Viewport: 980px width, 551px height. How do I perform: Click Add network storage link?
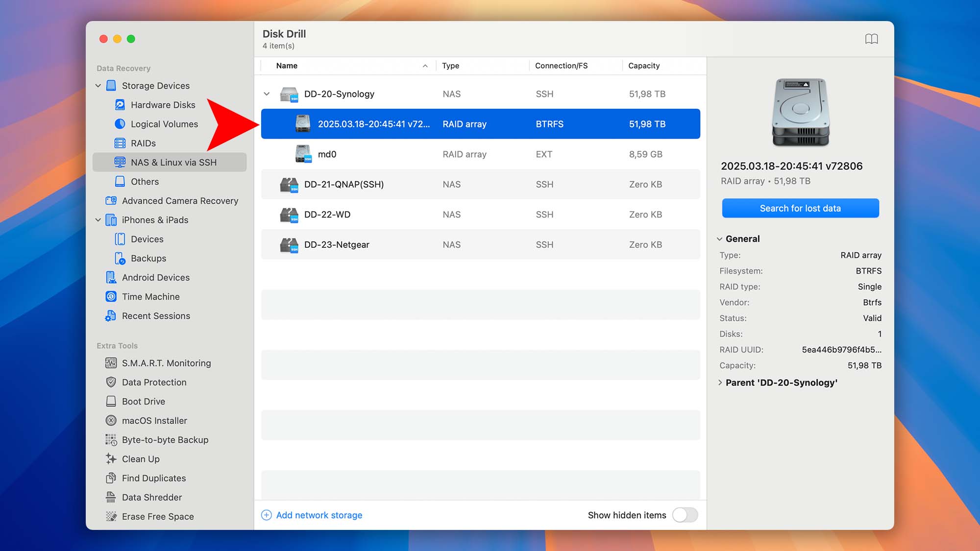pos(319,515)
